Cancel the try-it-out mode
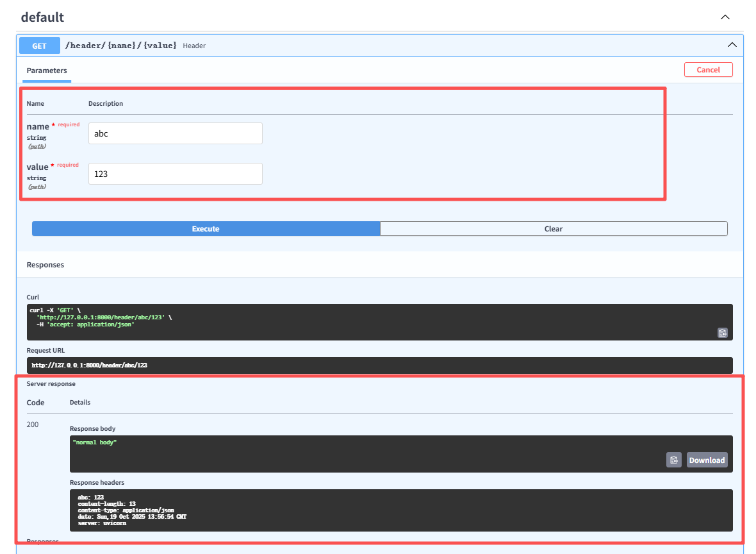The image size is (756, 554). [x=708, y=69]
